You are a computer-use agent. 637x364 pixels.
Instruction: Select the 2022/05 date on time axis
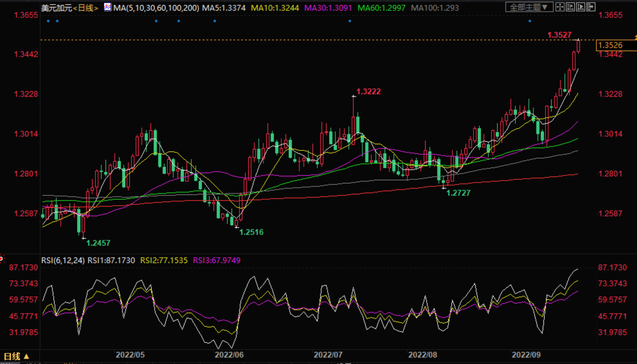pos(130,355)
